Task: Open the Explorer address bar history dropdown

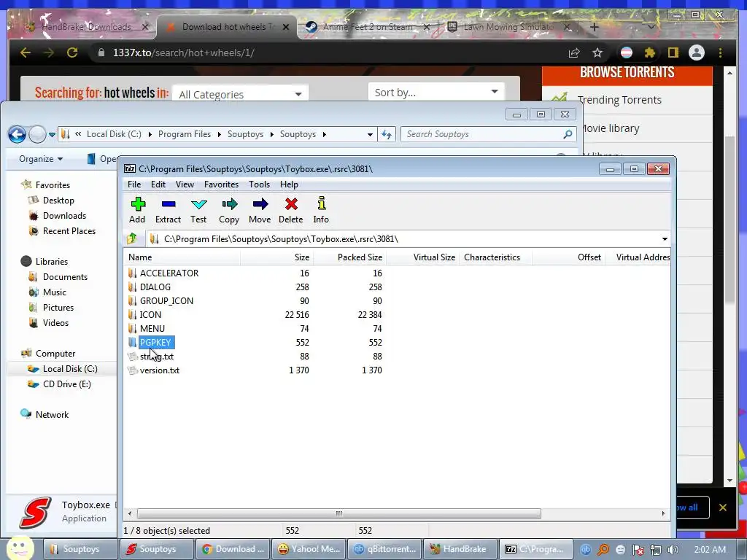Action: pos(370,135)
